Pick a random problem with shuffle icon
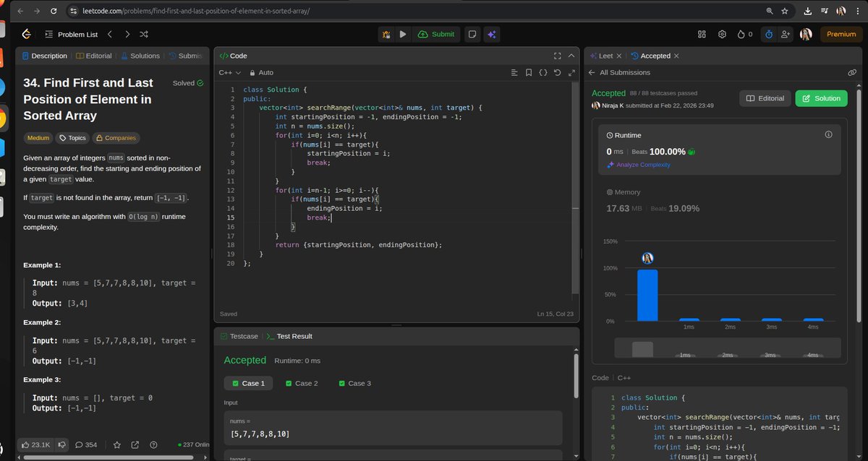The image size is (868, 461). click(144, 34)
